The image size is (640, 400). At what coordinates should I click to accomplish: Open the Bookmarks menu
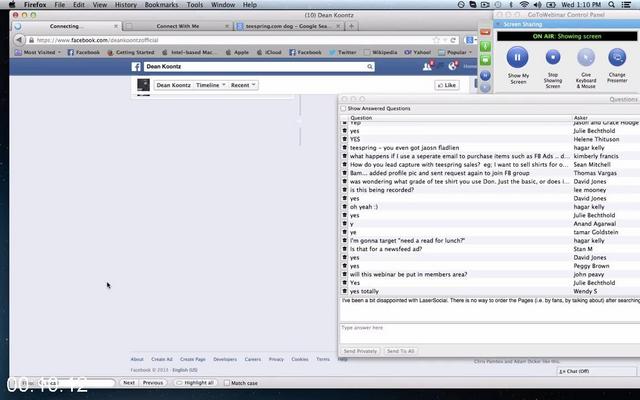pos(161,5)
